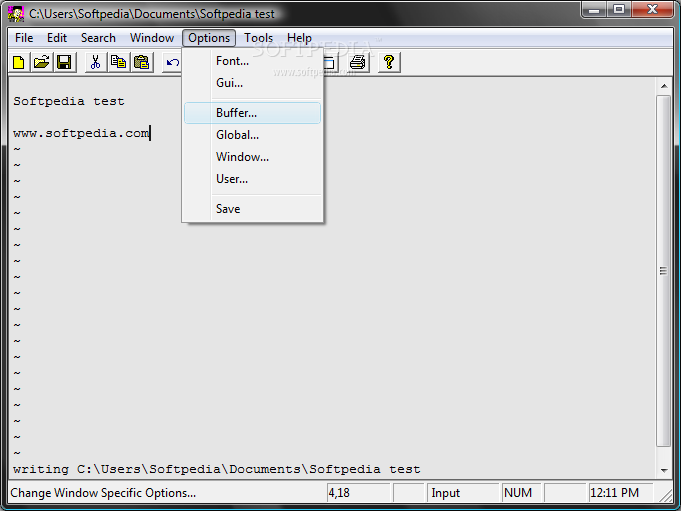
Task: Open the Edit menu
Action: point(57,38)
